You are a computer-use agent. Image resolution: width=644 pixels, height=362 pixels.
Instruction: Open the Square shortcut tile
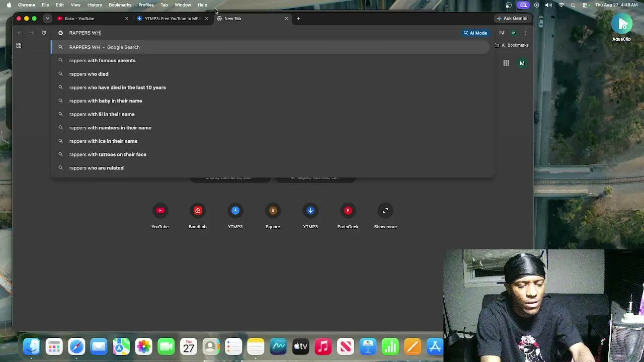tap(273, 216)
